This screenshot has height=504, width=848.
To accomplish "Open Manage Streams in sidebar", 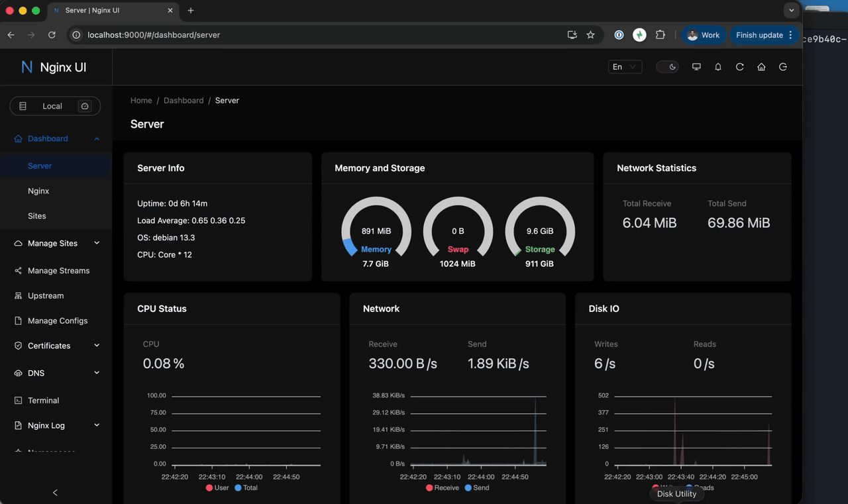I will pos(56,271).
